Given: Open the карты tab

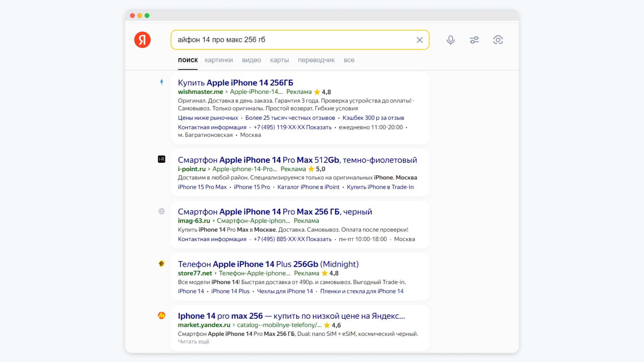Looking at the screenshot, I should click(279, 60).
